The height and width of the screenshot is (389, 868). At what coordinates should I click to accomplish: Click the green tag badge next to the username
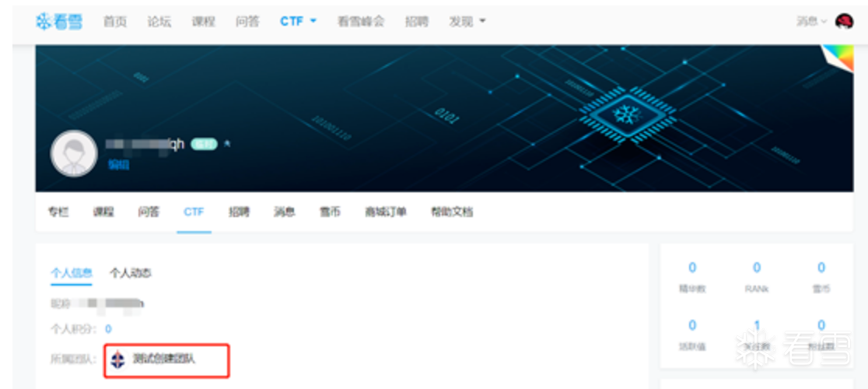(205, 144)
